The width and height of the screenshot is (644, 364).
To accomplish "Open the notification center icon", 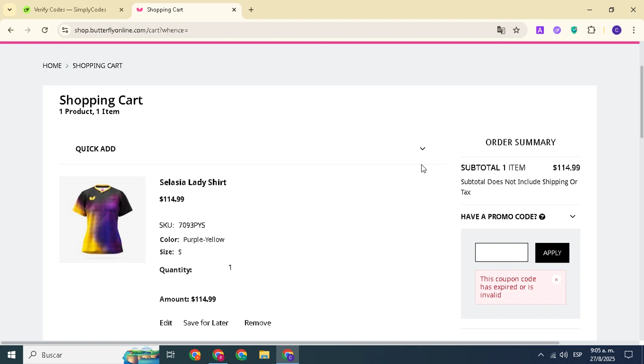I will click(x=629, y=355).
